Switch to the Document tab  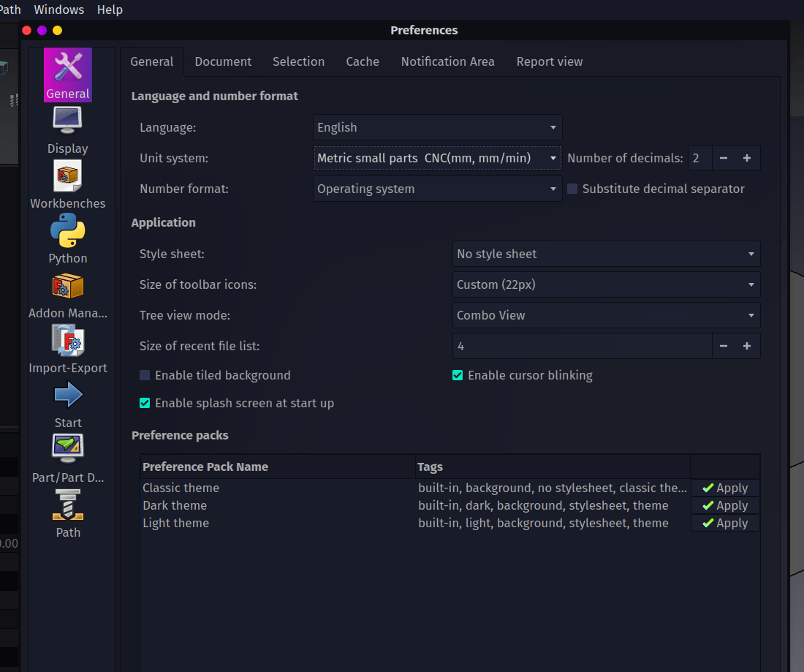(223, 61)
